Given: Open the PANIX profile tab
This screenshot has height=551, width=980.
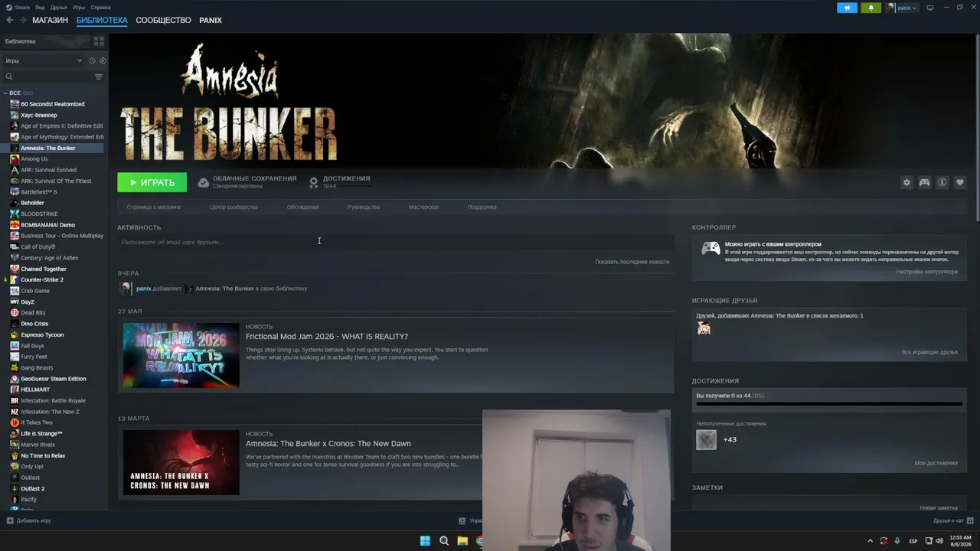Looking at the screenshot, I should 211,20.
